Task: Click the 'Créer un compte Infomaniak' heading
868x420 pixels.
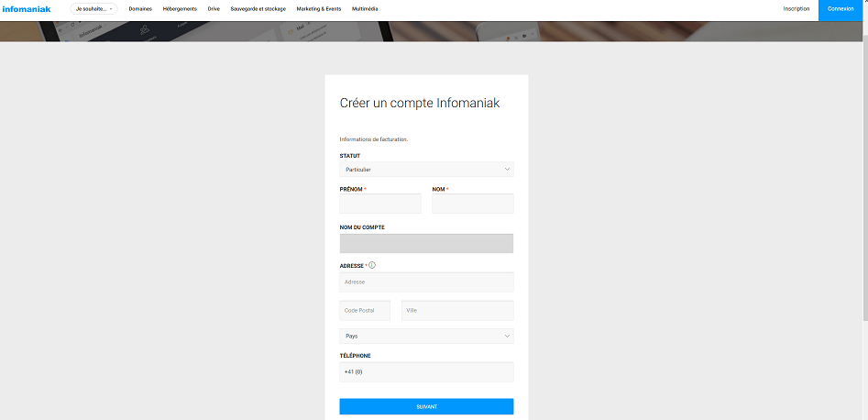Action: pyautogui.click(x=420, y=103)
